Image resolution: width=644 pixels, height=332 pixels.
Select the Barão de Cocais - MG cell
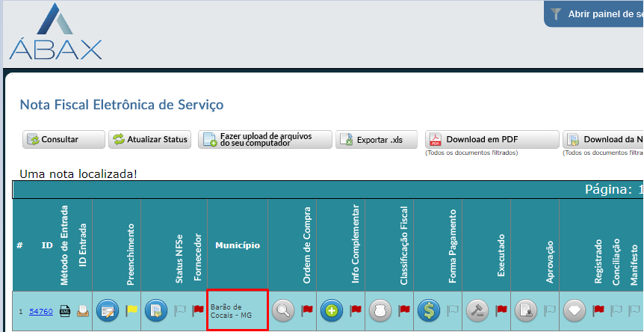(237, 311)
